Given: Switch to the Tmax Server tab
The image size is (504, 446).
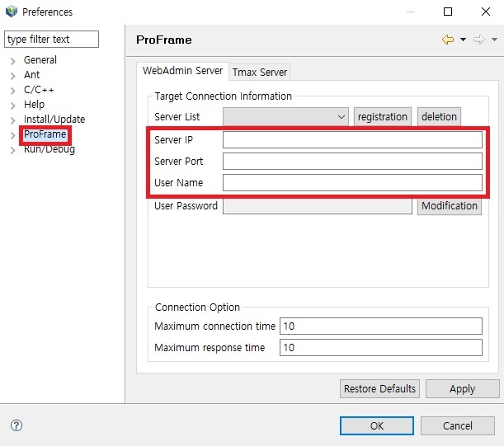Looking at the screenshot, I should pos(260,73).
